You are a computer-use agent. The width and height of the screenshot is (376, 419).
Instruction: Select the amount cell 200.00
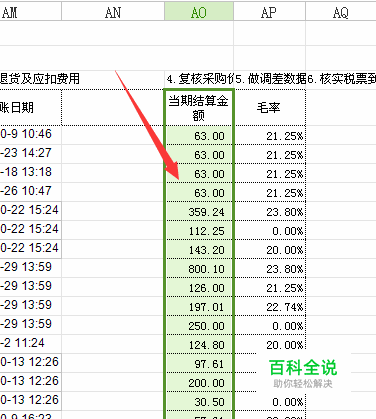click(x=199, y=383)
